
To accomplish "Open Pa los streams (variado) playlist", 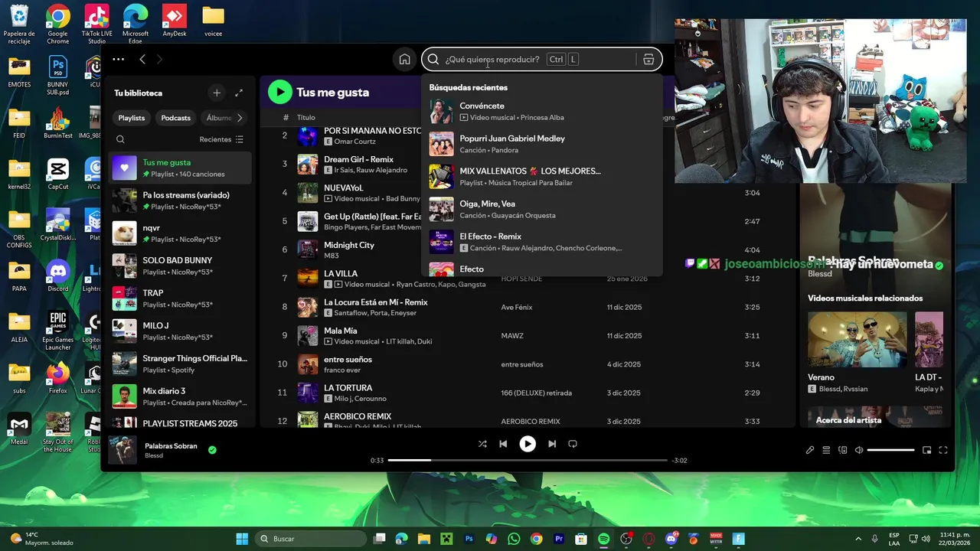I will tap(181, 201).
